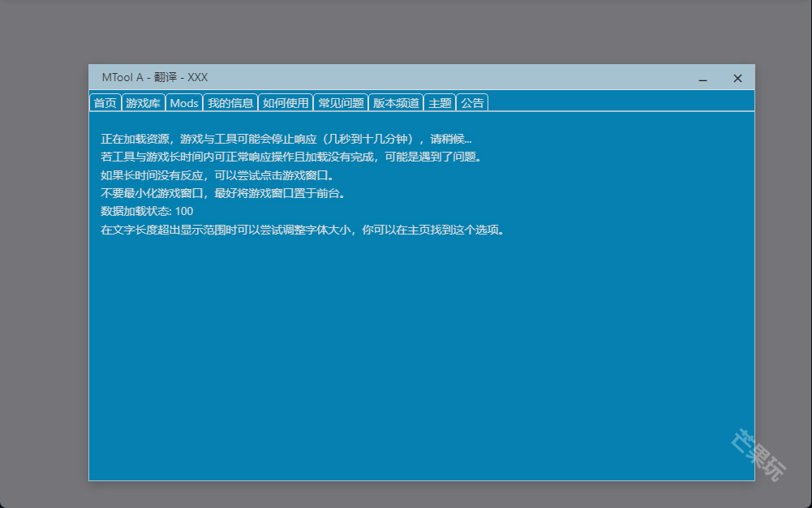This screenshot has width=812, height=508.
Task: Switch to the 游戏库 tab
Action: pyautogui.click(x=143, y=102)
